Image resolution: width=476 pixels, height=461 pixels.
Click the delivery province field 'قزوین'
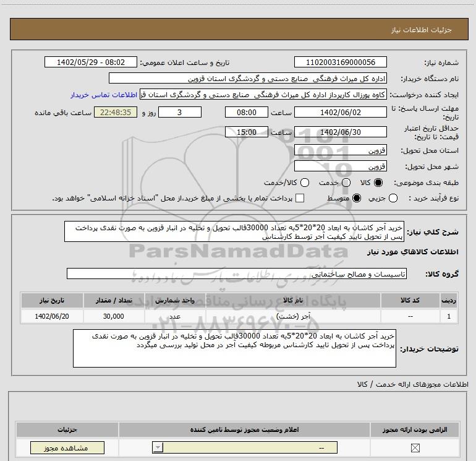(340, 150)
